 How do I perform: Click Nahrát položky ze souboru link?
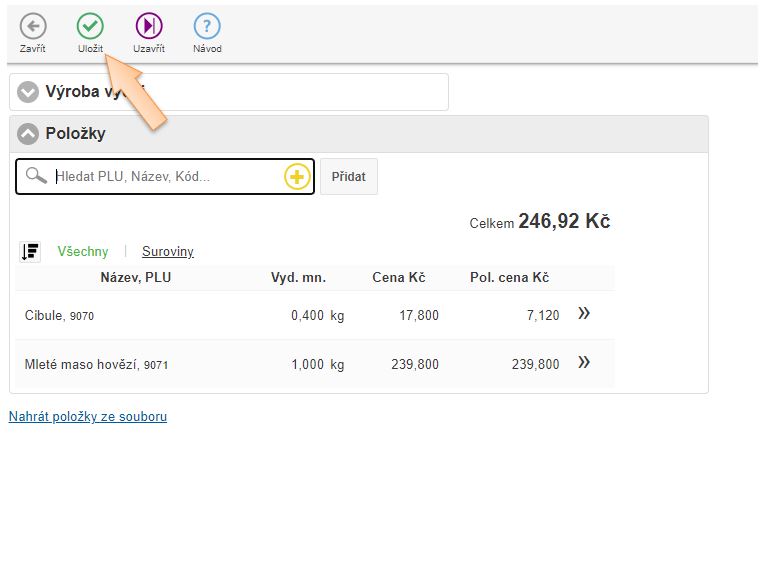coord(88,417)
